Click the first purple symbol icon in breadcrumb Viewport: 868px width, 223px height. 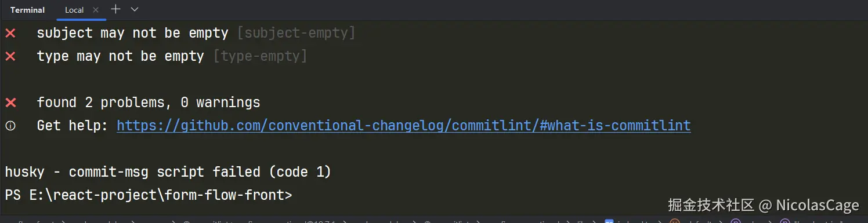point(736,221)
